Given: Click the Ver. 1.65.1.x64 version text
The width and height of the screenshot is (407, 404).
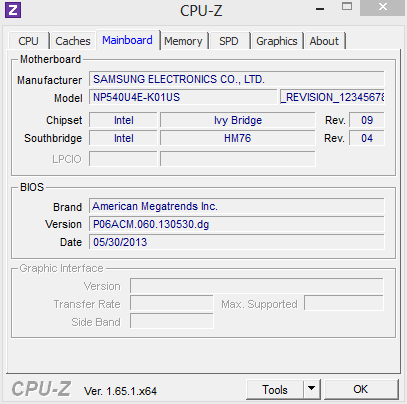Looking at the screenshot, I should point(120,391).
